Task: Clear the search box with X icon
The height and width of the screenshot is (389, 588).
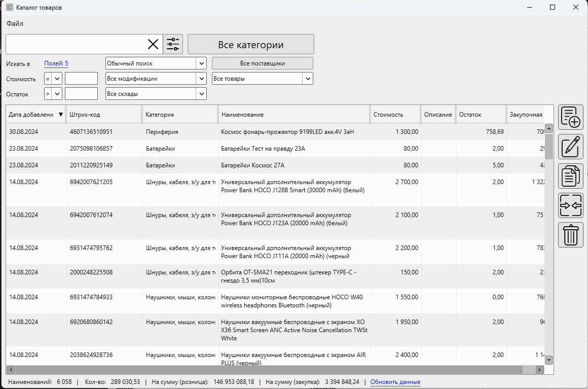Action: 153,44
